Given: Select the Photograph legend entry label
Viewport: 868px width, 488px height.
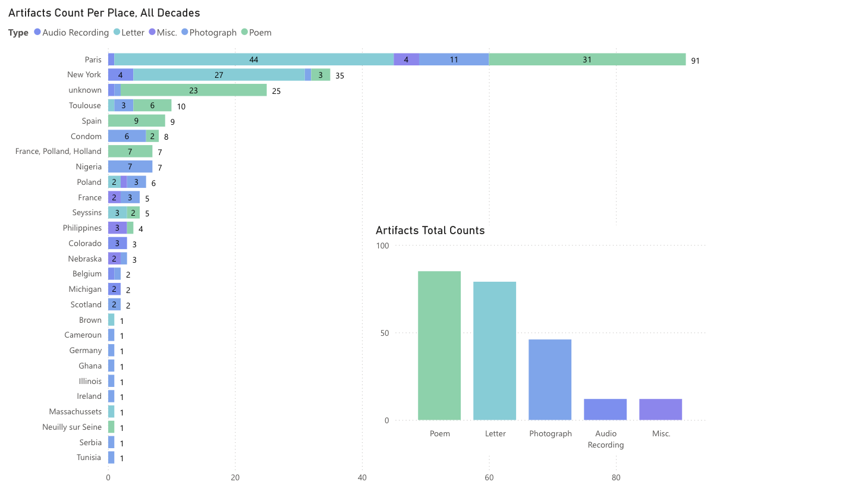Looking at the screenshot, I should click(212, 33).
